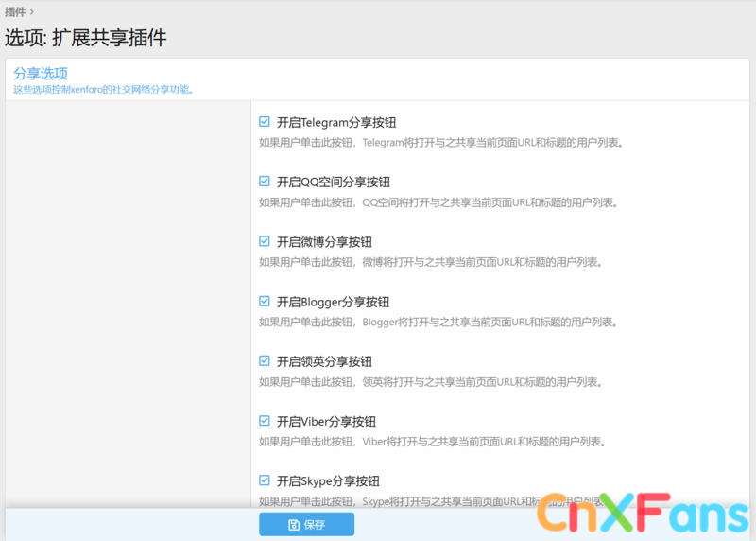Toggle the 开启Viber分享按钮 checkbox

coord(265,421)
